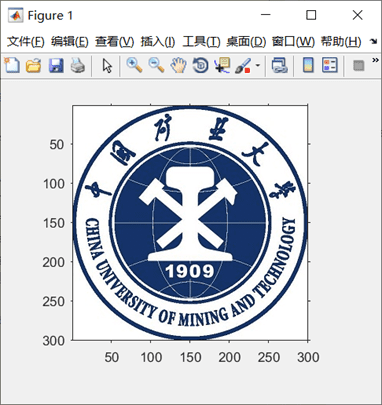The width and height of the screenshot is (382, 405).
Task: Open the 窗口(W) menu
Action: (293, 42)
